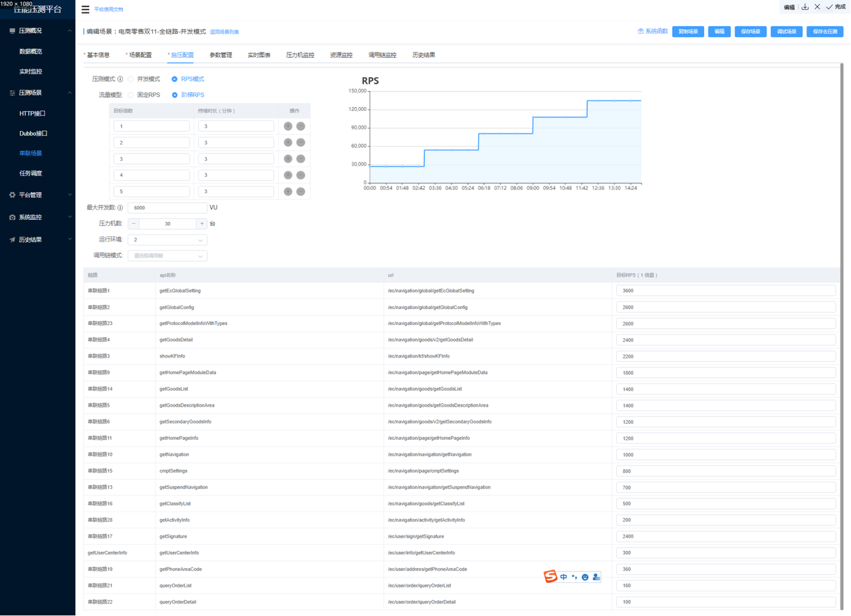This screenshot has height=616, width=851.
Task: Open HTTP接口 in the sidebar
Action: [33, 114]
